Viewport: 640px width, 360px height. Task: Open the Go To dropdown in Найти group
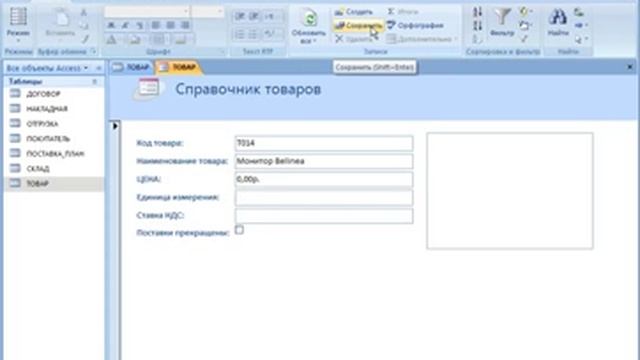581,26
